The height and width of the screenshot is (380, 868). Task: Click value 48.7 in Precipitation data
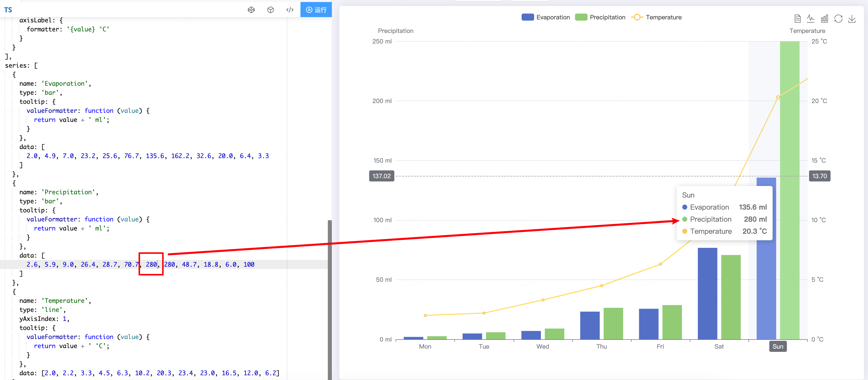click(189, 265)
